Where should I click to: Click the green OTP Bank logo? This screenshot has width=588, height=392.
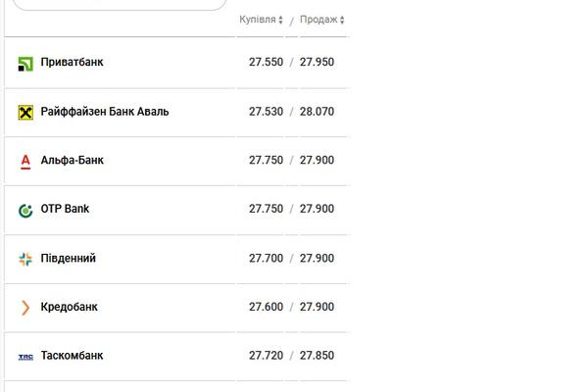[x=25, y=211]
